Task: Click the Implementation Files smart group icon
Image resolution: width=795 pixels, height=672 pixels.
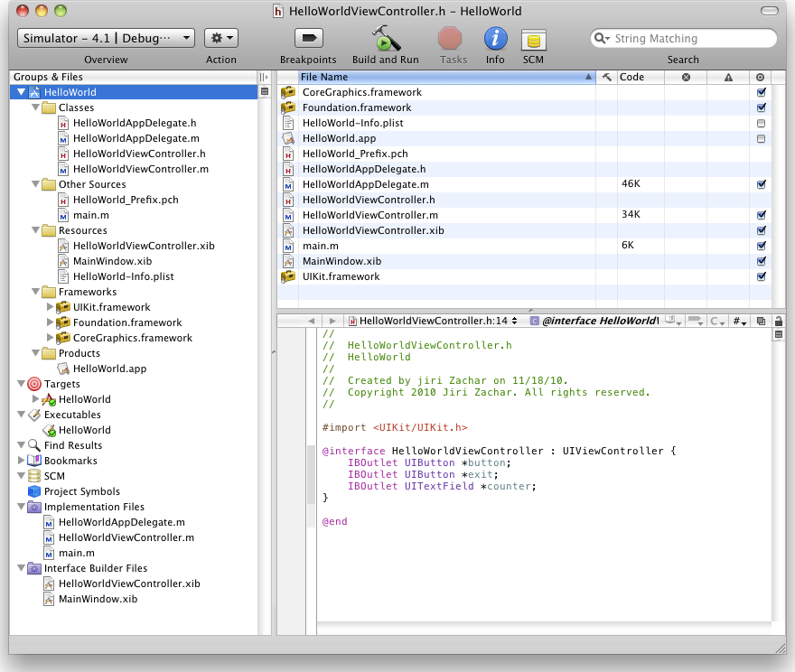Action: point(34,507)
